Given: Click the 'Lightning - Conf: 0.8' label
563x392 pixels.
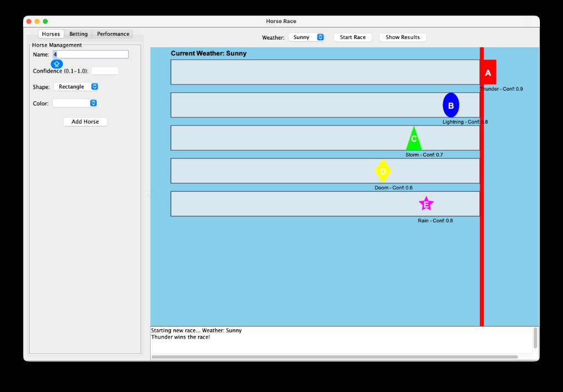Looking at the screenshot, I should (x=465, y=122).
